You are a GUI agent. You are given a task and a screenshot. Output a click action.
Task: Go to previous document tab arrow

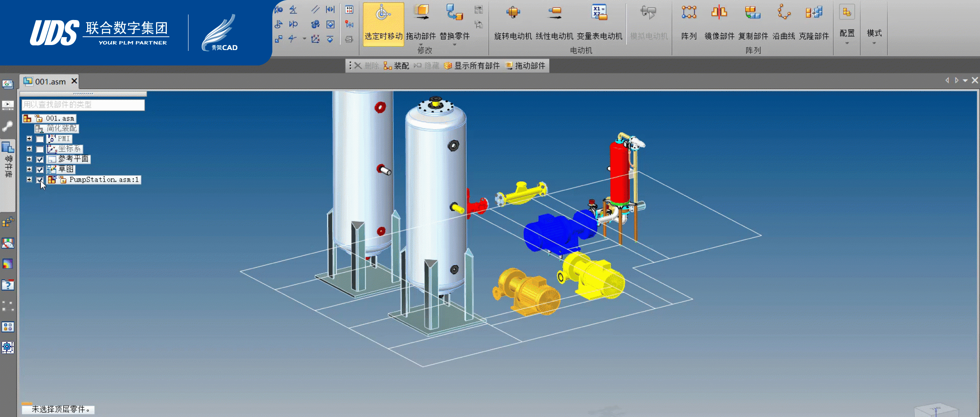(x=947, y=80)
